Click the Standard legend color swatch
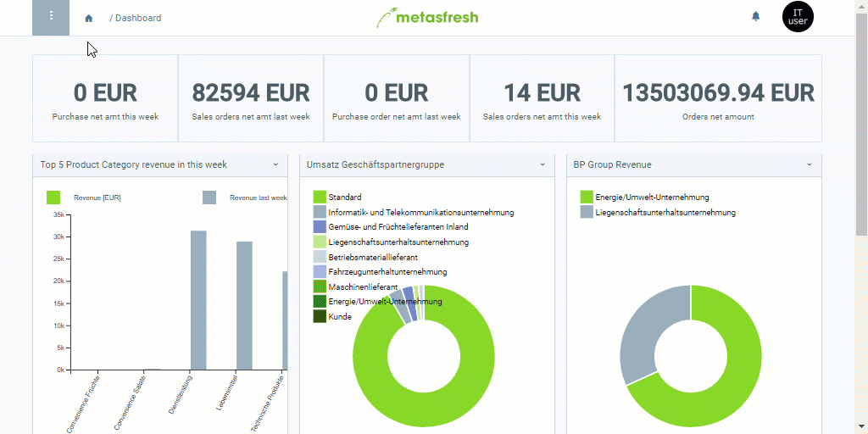The image size is (868, 434). pos(320,197)
